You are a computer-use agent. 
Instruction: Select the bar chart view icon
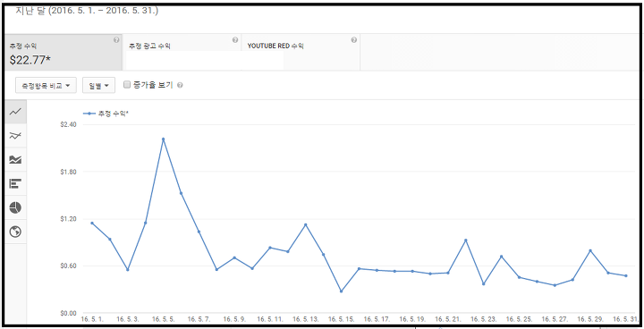pos(15,183)
